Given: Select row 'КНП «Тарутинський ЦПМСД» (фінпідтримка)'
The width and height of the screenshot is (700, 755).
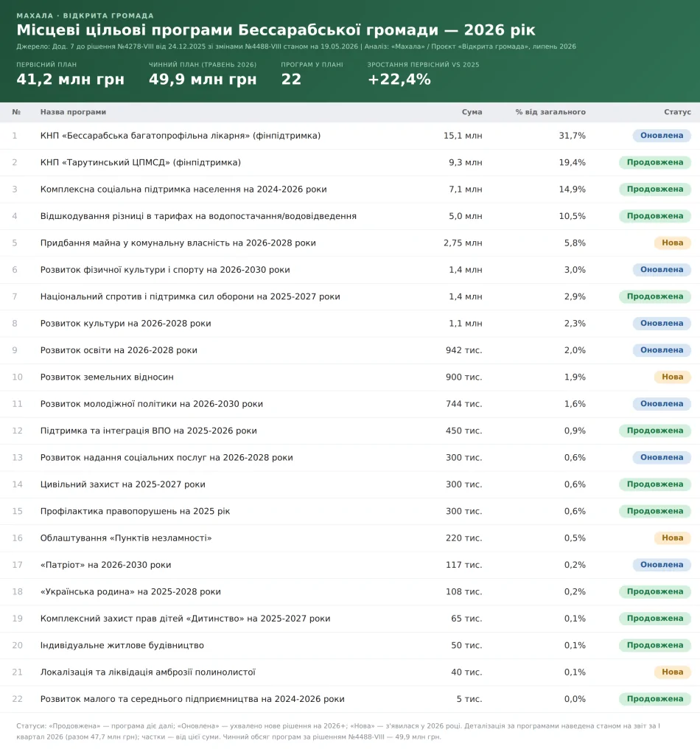Looking at the screenshot, I should tap(350, 163).
